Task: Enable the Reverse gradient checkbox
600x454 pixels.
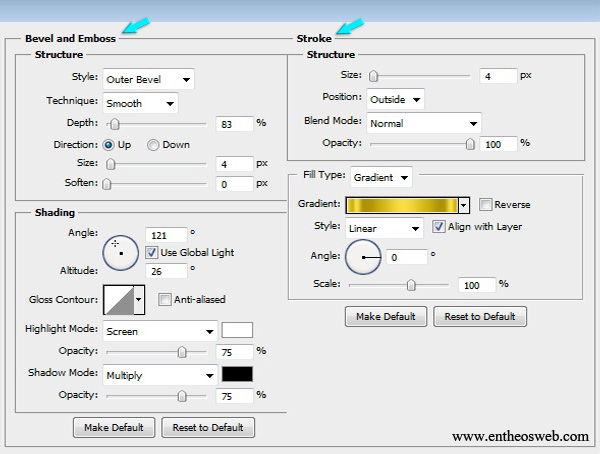Action: 486,205
